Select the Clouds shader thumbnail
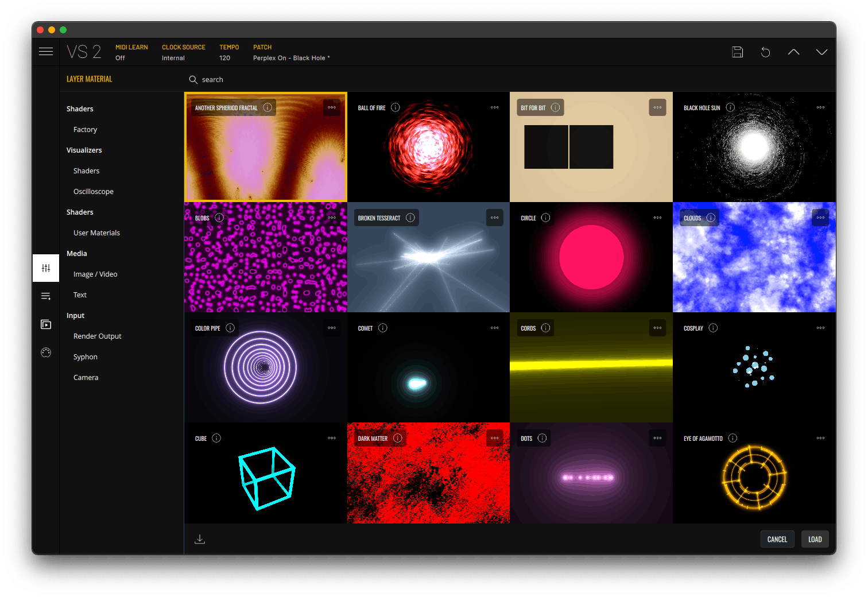The width and height of the screenshot is (868, 597). click(x=754, y=257)
